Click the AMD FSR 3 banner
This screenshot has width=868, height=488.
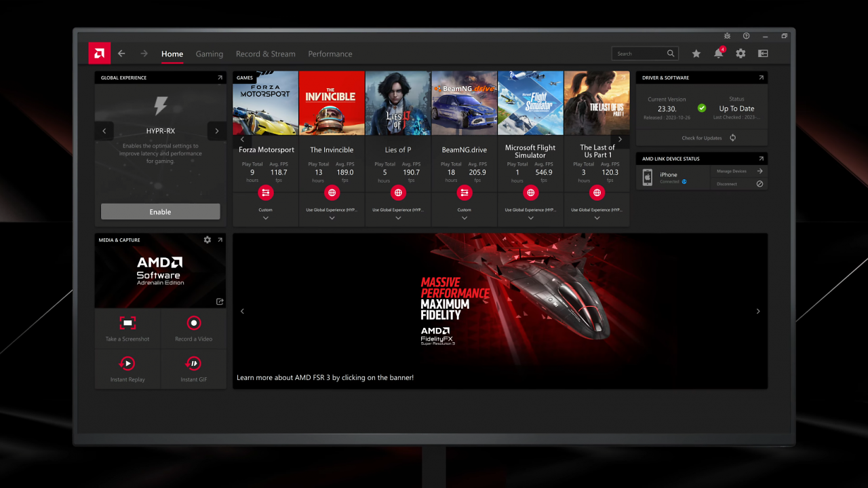pyautogui.click(x=500, y=311)
